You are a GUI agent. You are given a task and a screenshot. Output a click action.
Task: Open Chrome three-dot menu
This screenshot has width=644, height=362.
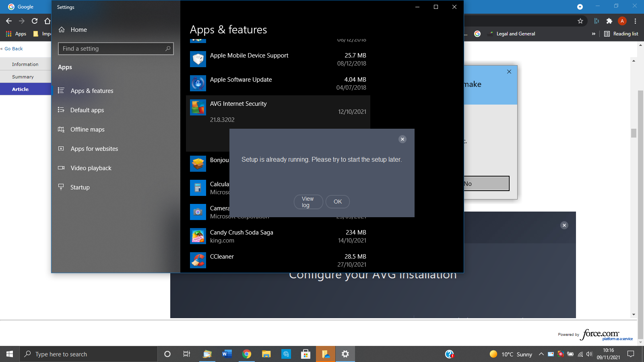635,21
